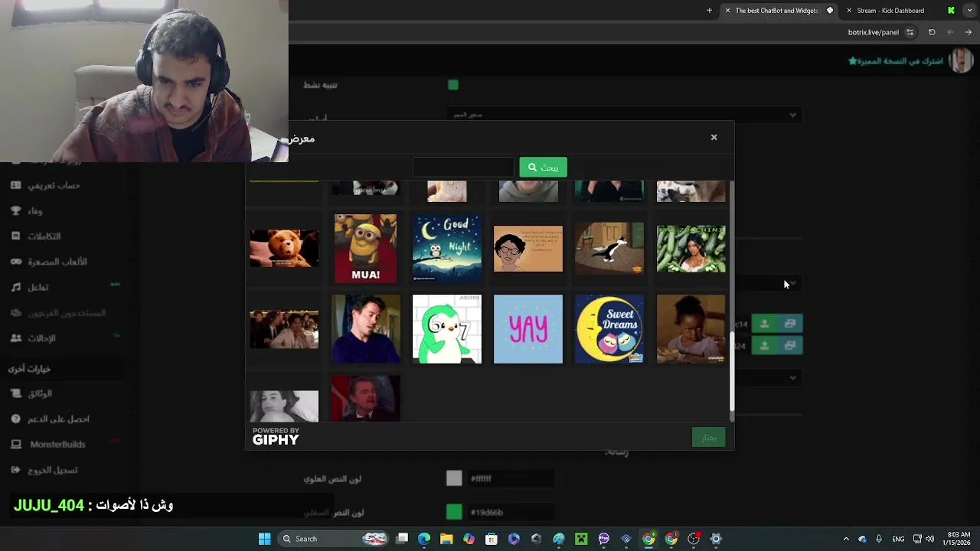Open the get support question icon
This screenshot has width=980, height=551.
coord(15,419)
